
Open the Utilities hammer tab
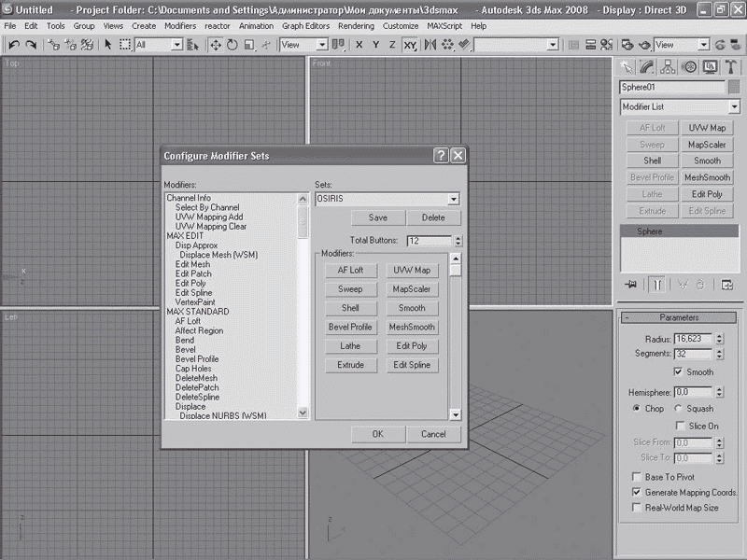[x=731, y=66]
